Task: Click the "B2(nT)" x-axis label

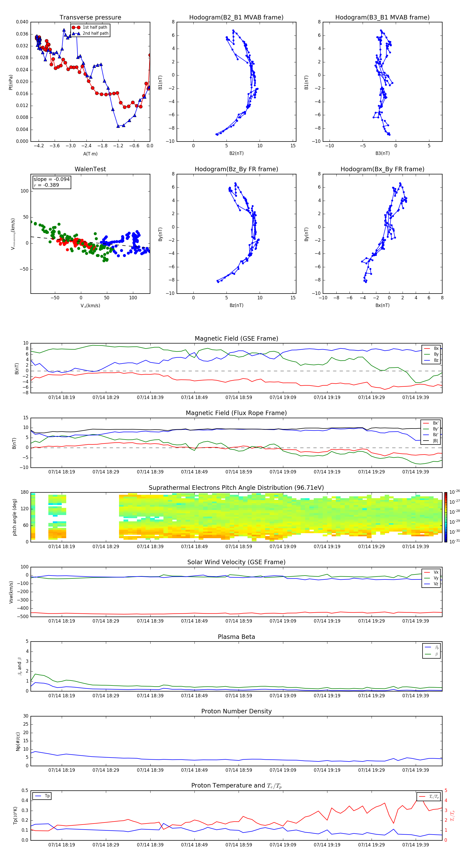Action: 236,153
